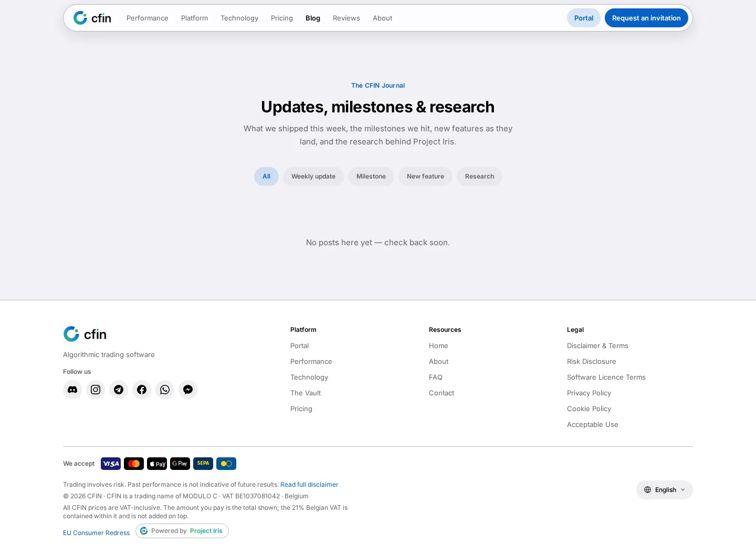Open the EU Consumer Redress link

coord(97,533)
